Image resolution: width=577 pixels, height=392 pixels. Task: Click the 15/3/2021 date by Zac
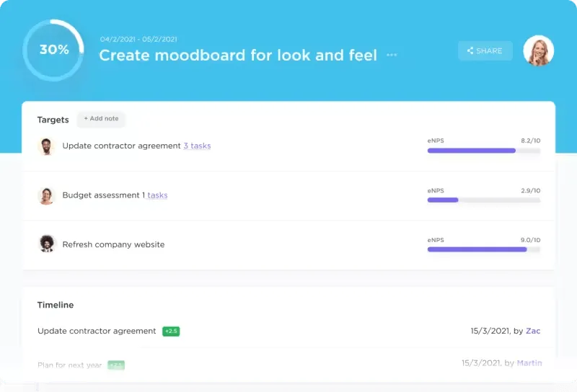tap(490, 331)
